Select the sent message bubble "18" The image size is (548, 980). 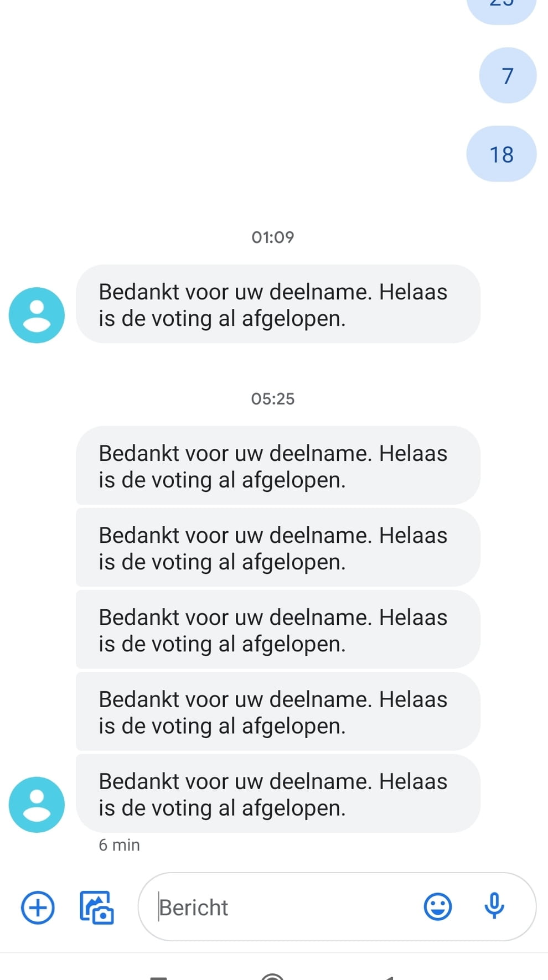502,154
